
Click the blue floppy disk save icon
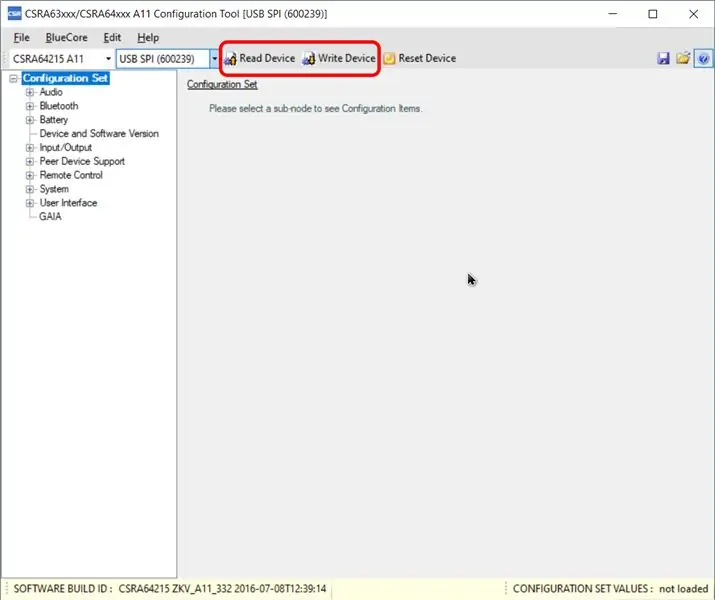click(663, 58)
